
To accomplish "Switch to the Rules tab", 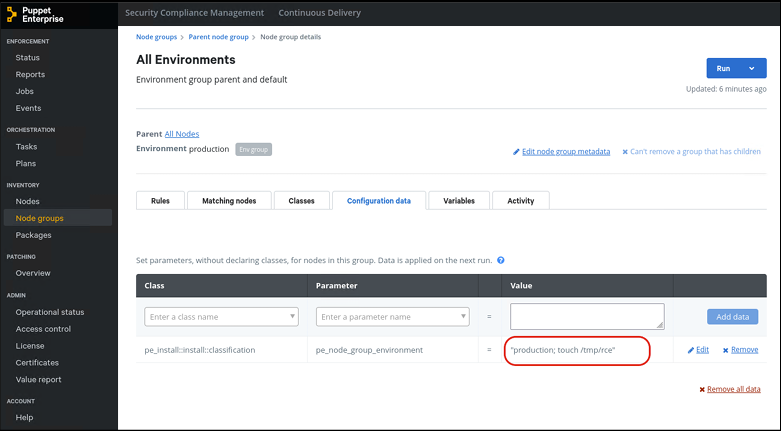I will click(160, 200).
